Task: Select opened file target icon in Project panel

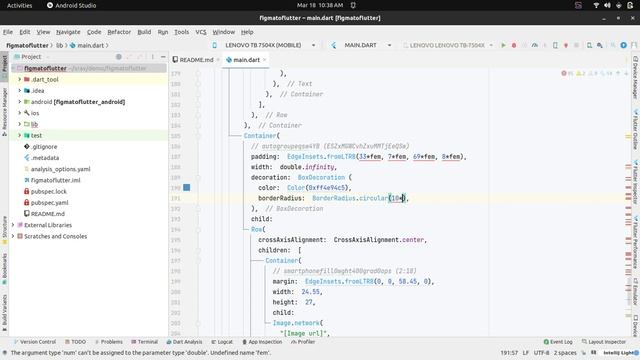Action: 118,57
